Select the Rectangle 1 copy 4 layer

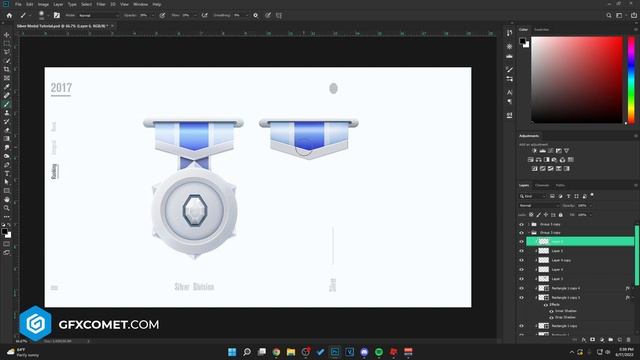[580, 288]
